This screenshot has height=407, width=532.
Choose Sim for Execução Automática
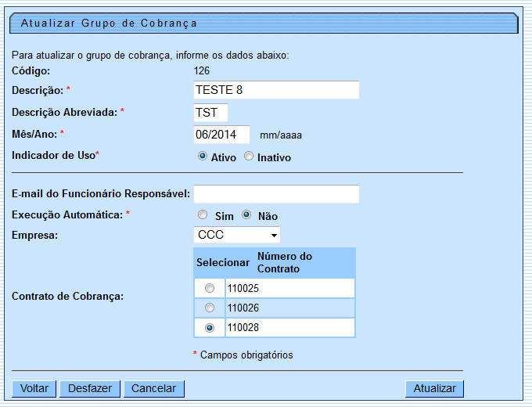click(203, 215)
